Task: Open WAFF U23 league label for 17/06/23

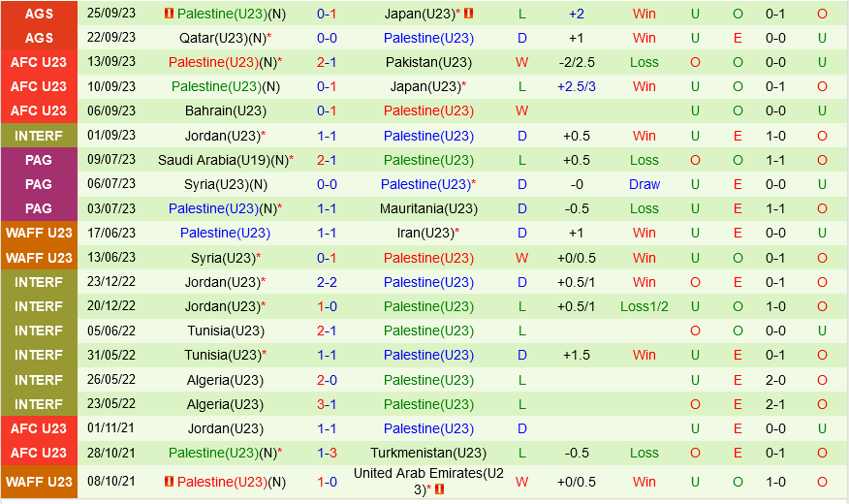Action: coord(39,233)
